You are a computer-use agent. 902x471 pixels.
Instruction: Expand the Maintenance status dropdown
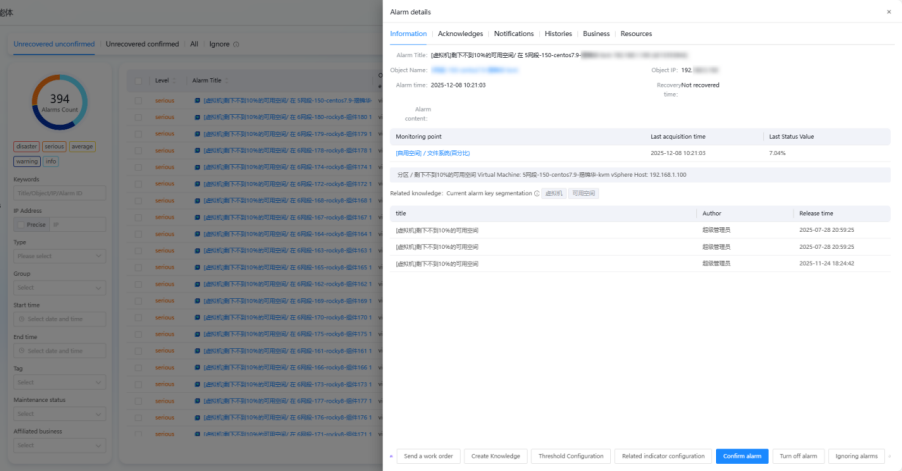pos(59,413)
